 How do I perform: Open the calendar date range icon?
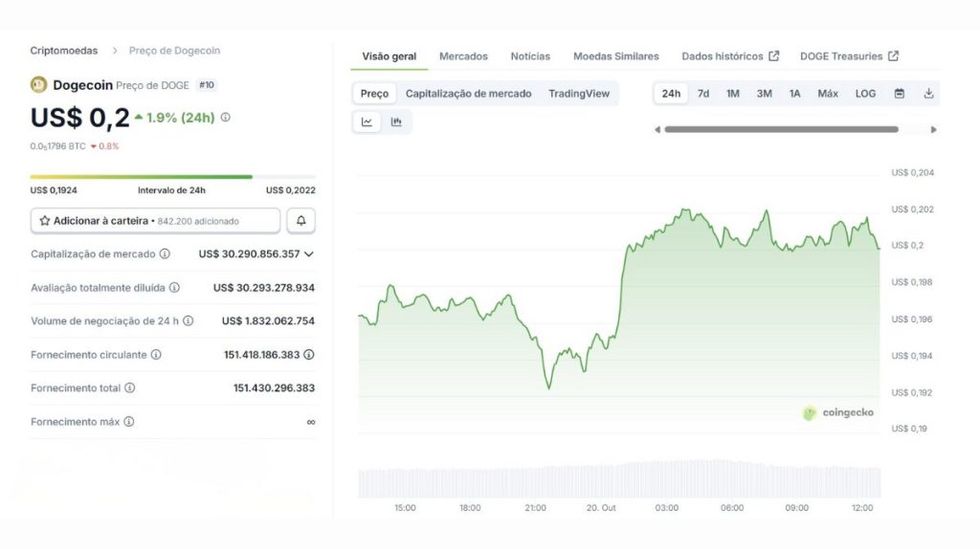pos(900,94)
